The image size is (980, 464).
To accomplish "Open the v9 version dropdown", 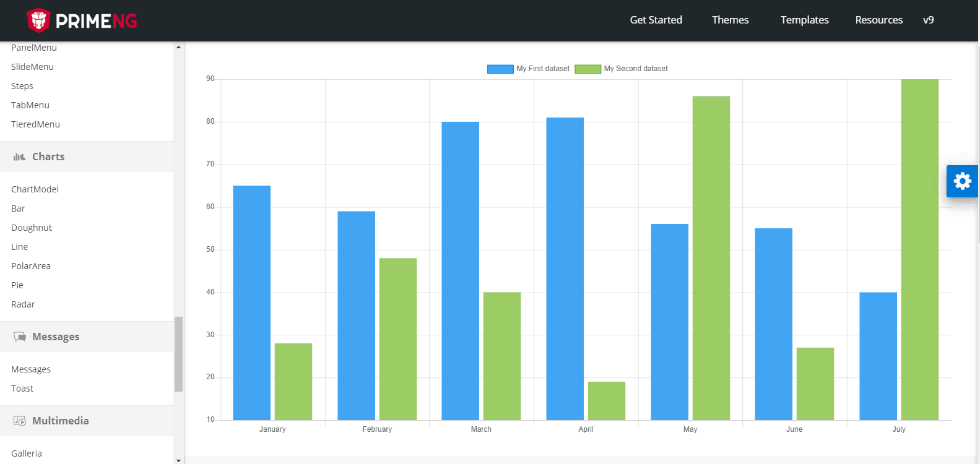I will (x=929, y=20).
